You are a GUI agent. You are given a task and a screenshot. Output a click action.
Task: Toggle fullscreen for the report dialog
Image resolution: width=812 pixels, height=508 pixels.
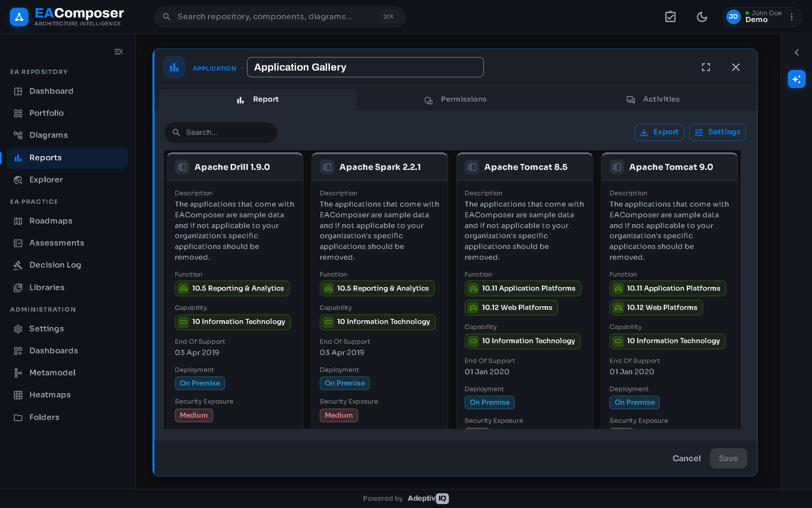pos(706,67)
